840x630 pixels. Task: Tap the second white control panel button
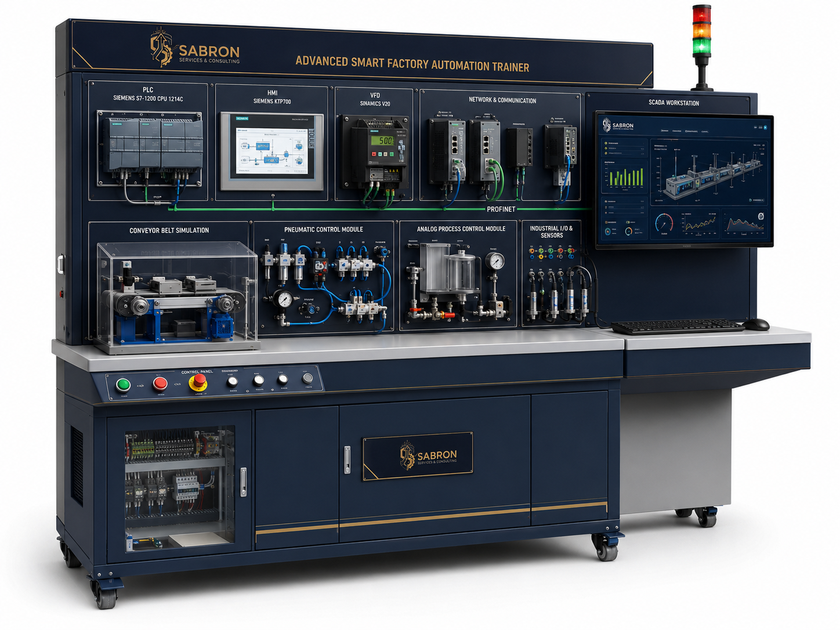click(259, 380)
